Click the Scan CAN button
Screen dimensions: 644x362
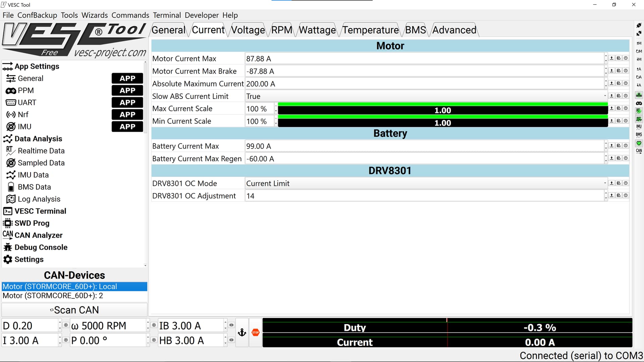[x=74, y=310]
